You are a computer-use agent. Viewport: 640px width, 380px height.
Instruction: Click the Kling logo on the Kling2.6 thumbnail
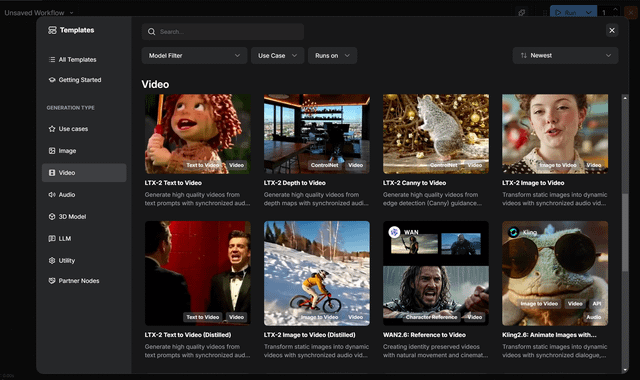[513, 232]
